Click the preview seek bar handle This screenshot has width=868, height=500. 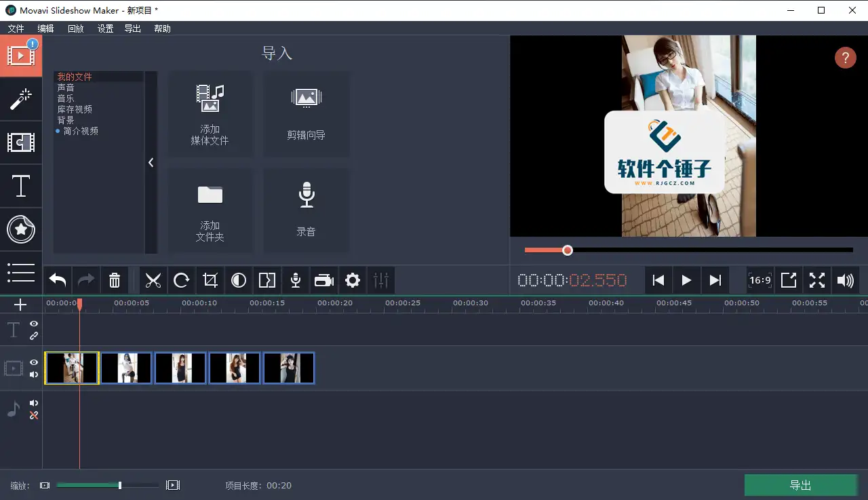coord(568,250)
